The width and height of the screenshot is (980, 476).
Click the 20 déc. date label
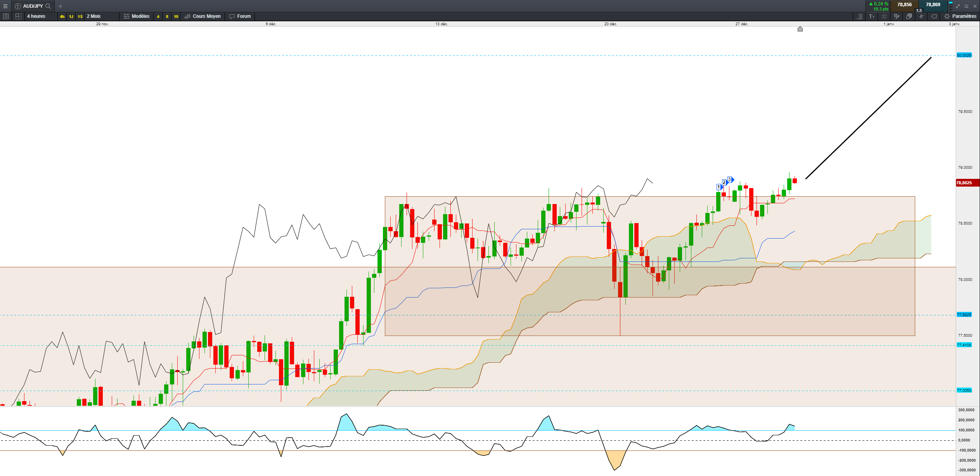click(x=611, y=24)
